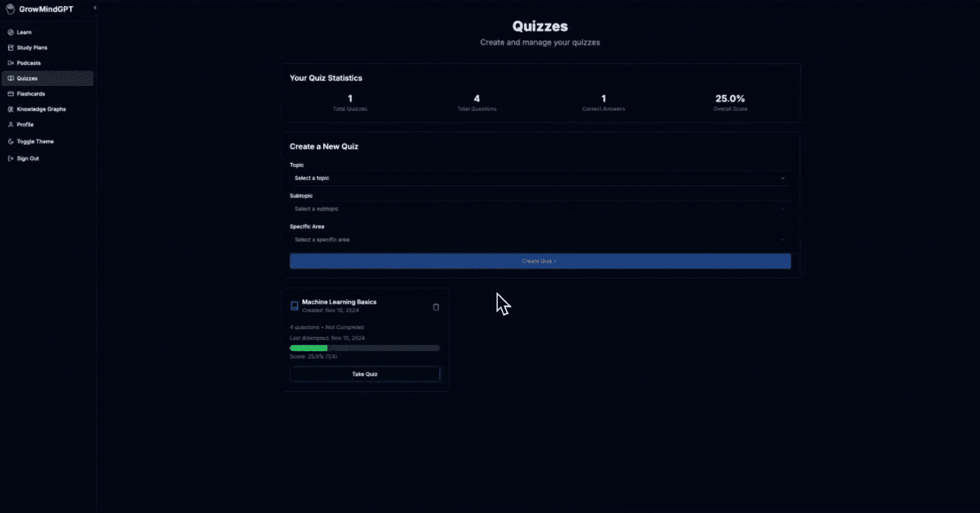This screenshot has width=980, height=513.
Task: Delete Machine Learning Basics quiz via trash icon
Action: tap(435, 307)
